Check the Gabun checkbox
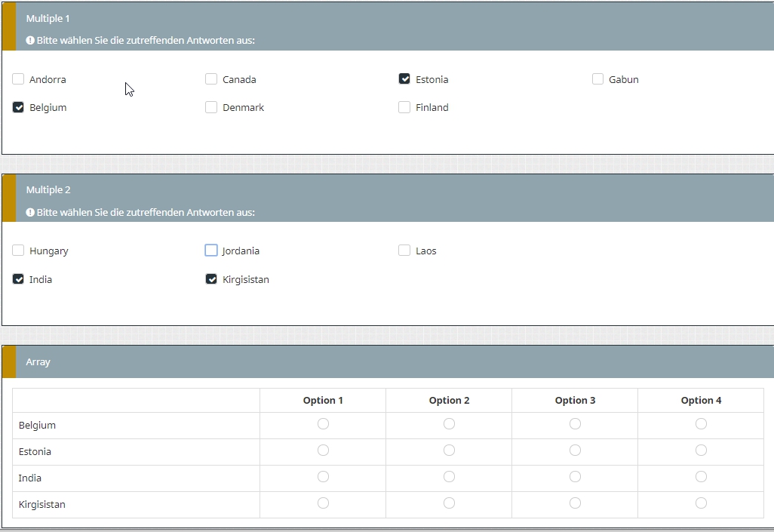Screen dimensions: 774x532 click(597, 79)
